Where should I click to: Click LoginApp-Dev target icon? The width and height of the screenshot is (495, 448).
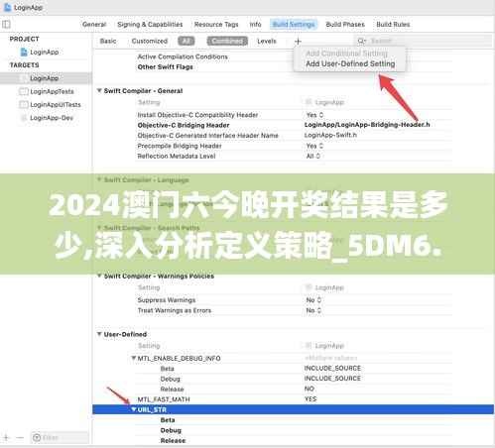click(x=24, y=118)
